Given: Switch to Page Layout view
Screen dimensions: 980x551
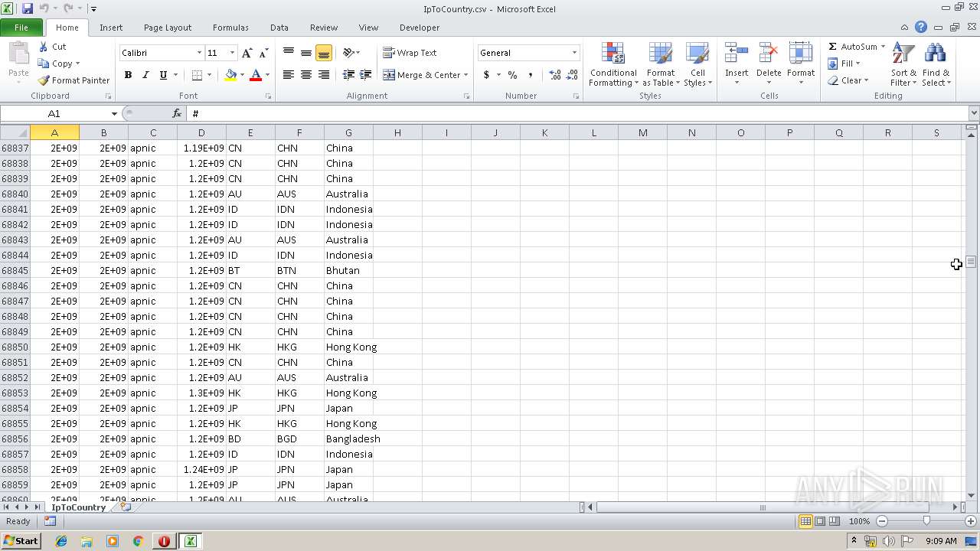Looking at the screenshot, I should pos(820,521).
